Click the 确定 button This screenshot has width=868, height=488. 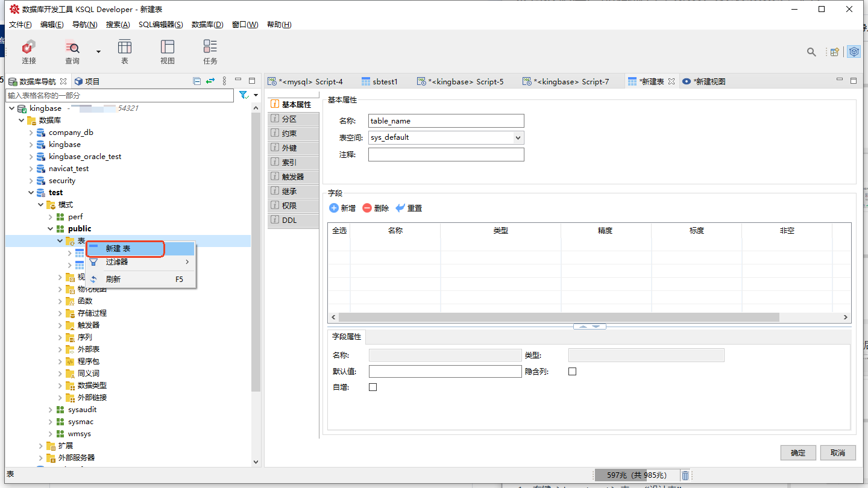click(798, 452)
